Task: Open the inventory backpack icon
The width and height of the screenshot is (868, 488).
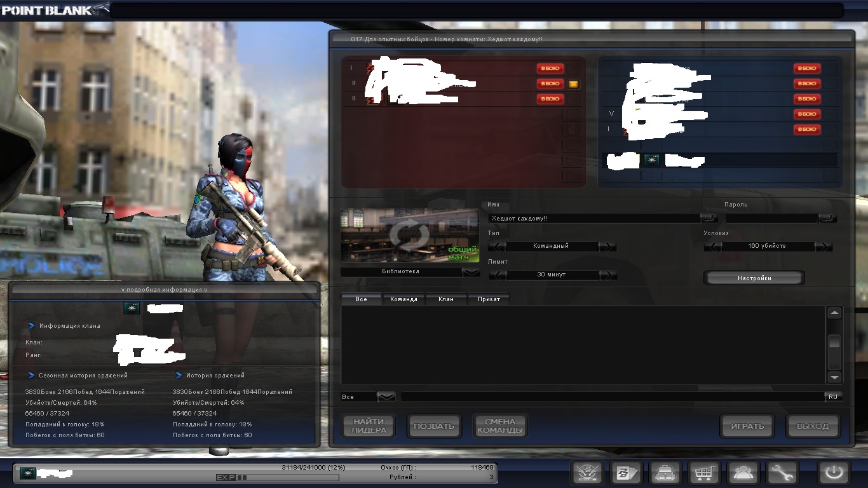Action: [665, 473]
